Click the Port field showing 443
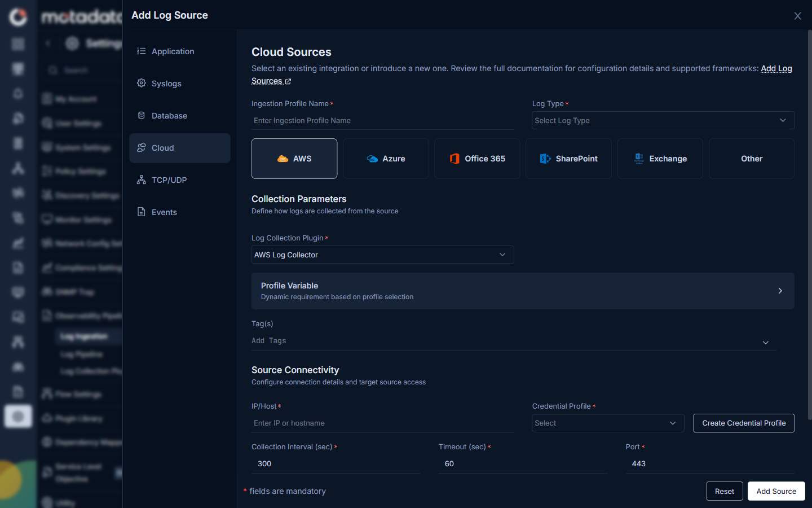 (709, 464)
